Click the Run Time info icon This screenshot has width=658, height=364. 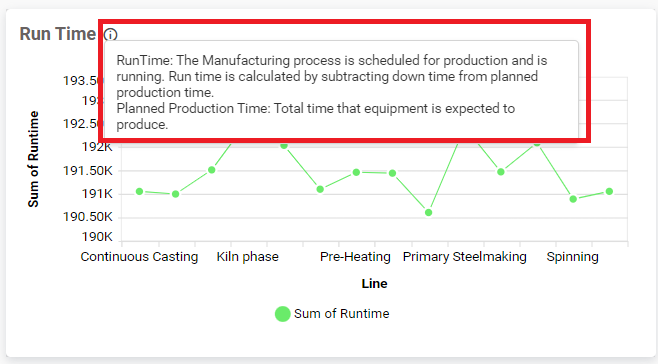pyautogui.click(x=110, y=34)
